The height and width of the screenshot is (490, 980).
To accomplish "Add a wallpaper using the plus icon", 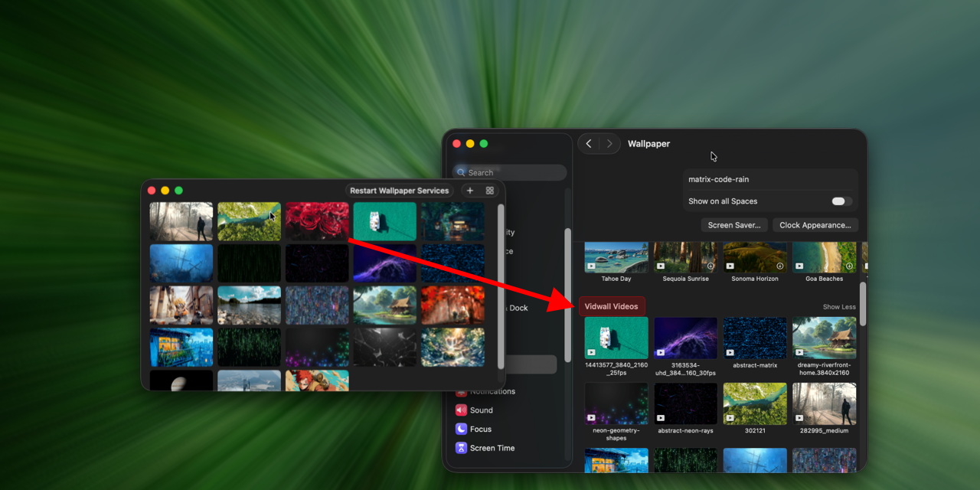I will click(x=470, y=190).
